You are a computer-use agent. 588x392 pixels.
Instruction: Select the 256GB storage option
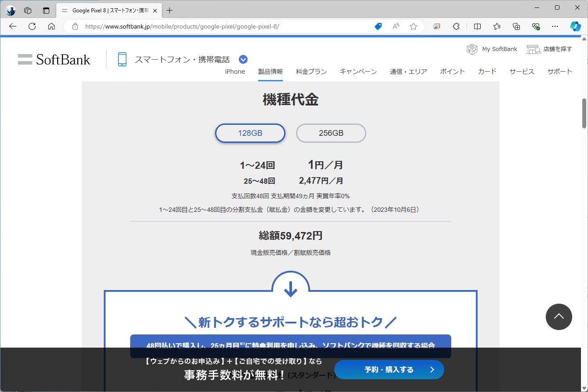click(x=331, y=133)
